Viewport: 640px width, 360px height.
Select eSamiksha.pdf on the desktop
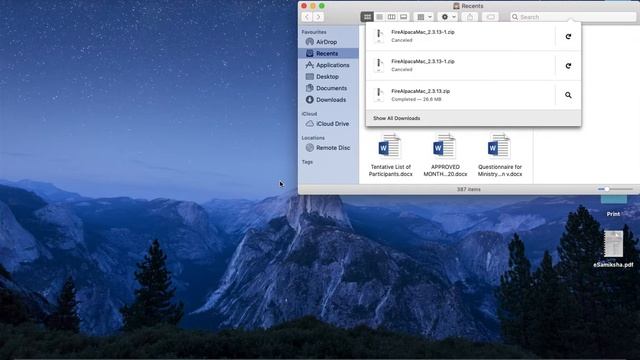point(613,249)
